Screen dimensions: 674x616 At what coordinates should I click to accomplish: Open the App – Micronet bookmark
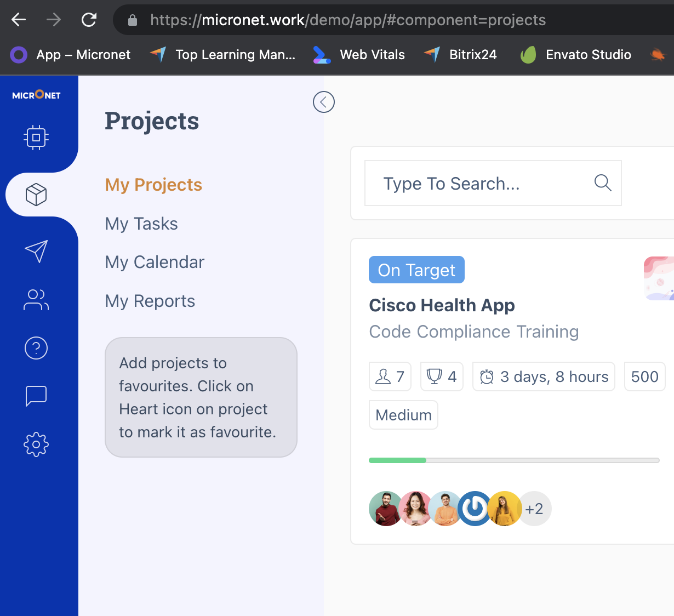(x=71, y=55)
